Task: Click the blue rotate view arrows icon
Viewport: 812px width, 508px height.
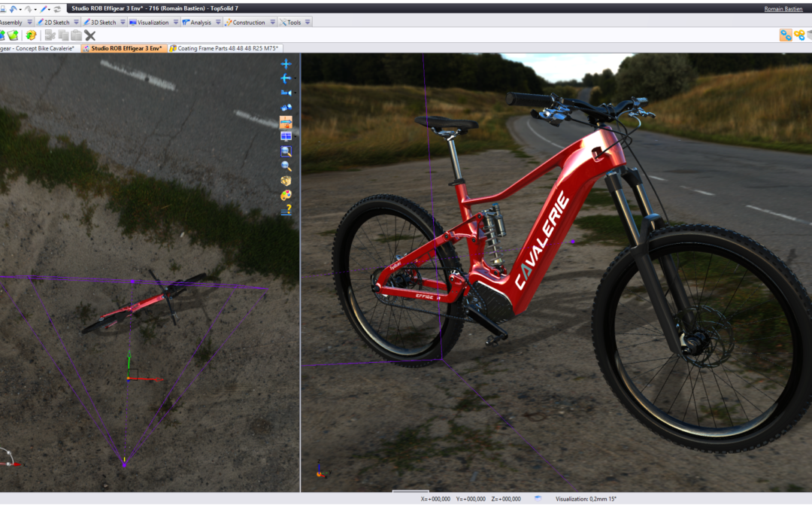Action: click(x=286, y=78)
